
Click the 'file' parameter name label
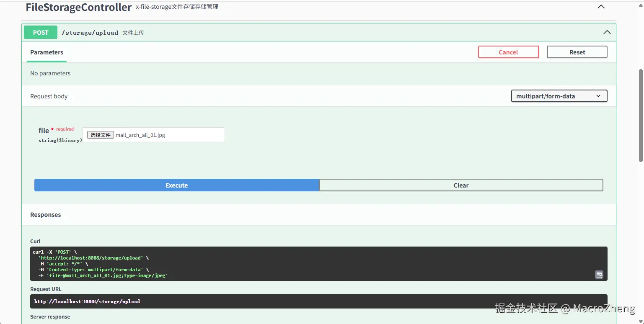(44, 131)
